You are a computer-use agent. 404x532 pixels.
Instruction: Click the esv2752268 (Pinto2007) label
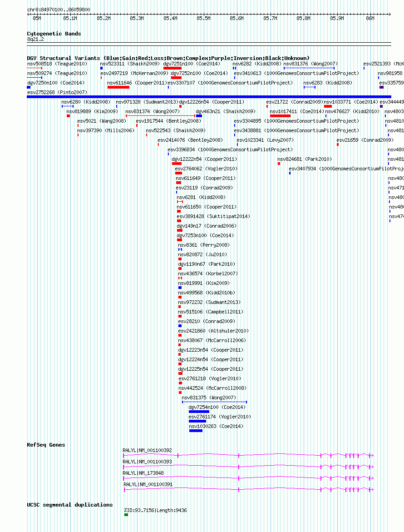(57, 92)
